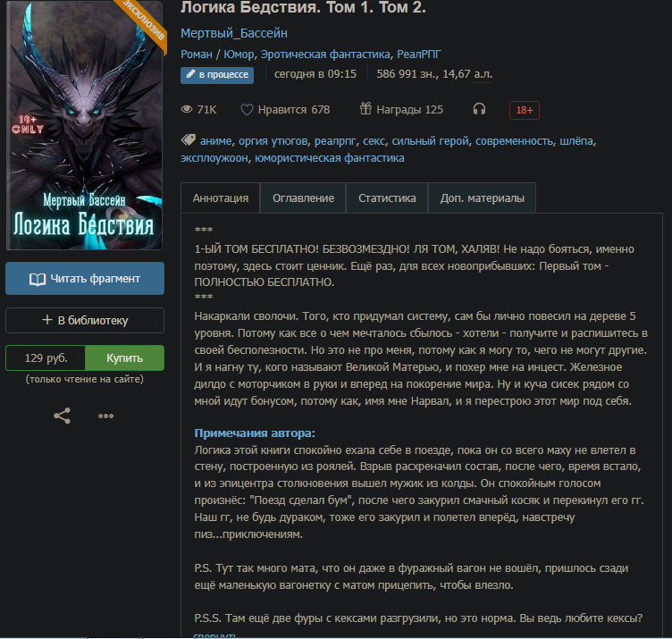This screenshot has height=639, width=672.
Task: Click the современность tag
Action: (x=514, y=141)
